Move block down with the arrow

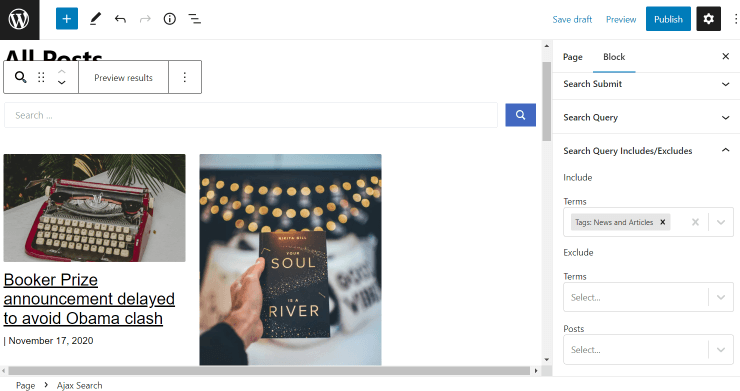(x=61, y=82)
